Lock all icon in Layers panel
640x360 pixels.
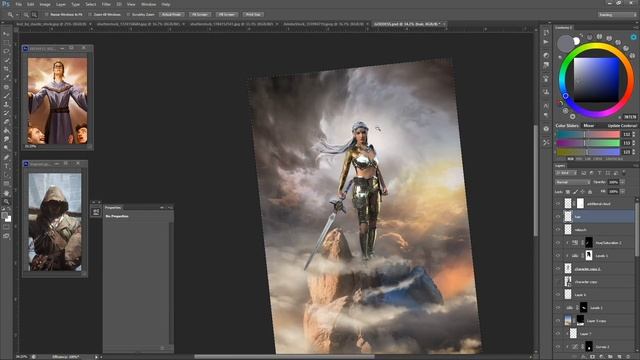(x=590, y=192)
